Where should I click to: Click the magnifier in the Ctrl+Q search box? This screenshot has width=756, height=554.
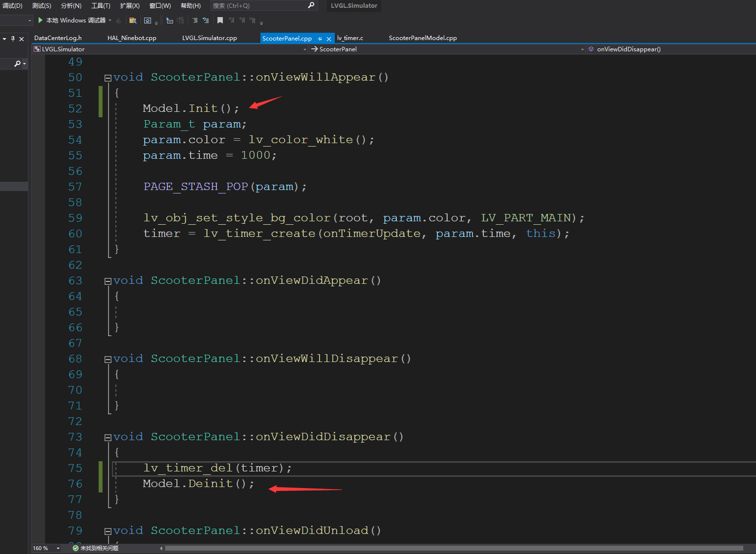[x=311, y=5]
